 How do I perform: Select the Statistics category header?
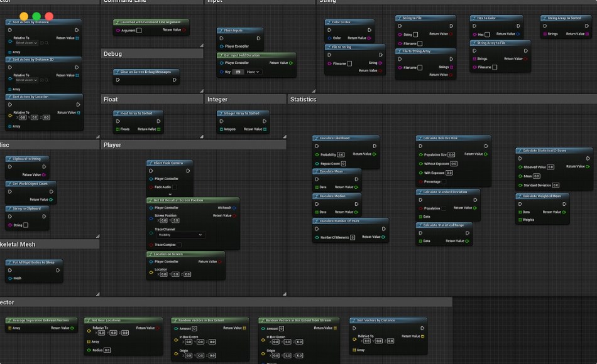[302, 99]
